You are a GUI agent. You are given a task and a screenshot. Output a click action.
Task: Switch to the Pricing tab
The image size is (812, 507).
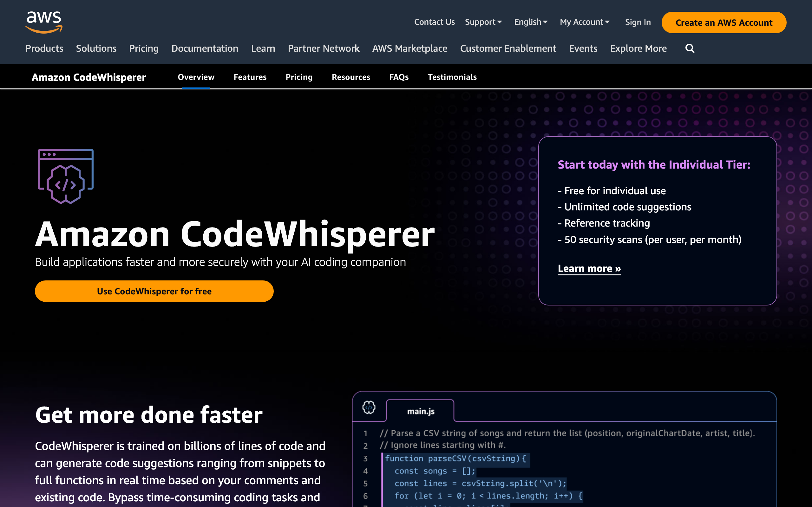[x=299, y=76]
